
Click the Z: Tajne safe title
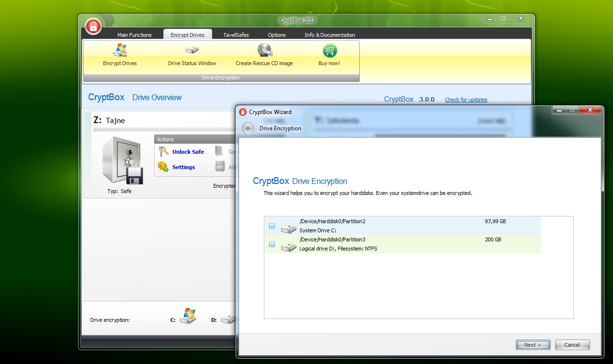[109, 120]
